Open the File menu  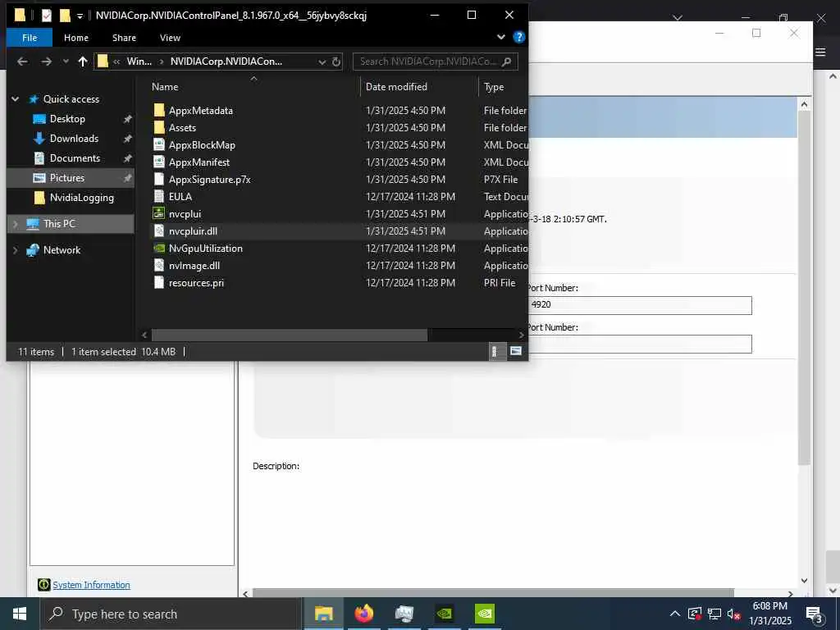click(x=30, y=38)
